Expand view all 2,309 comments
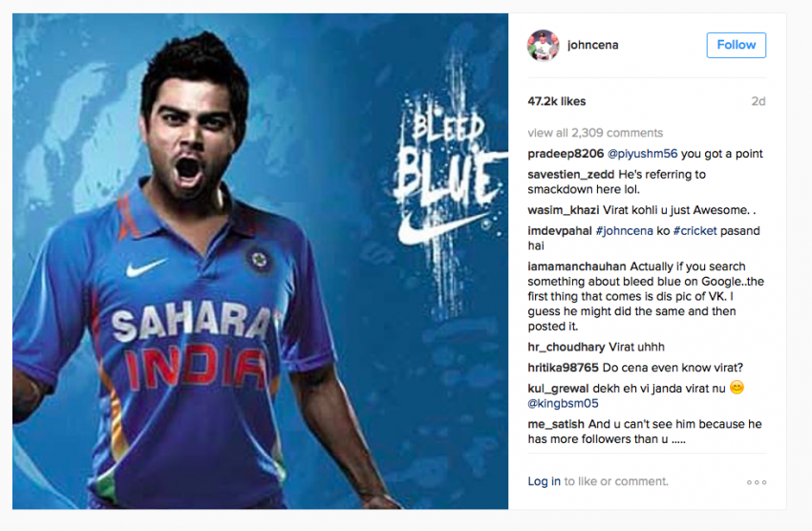The image size is (812, 531). [x=595, y=133]
